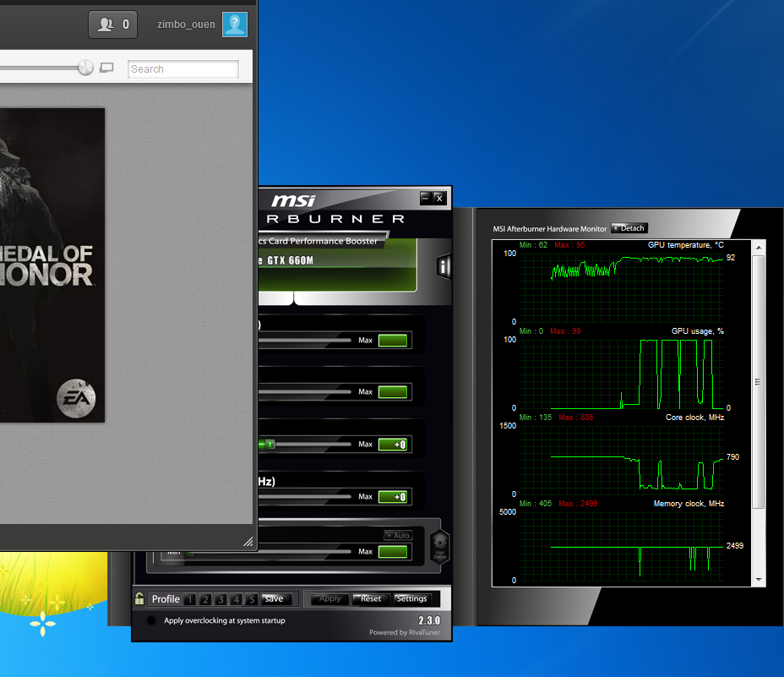Click the large tile view icon beside the slider
The width and height of the screenshot is (784, 677).
106,68
